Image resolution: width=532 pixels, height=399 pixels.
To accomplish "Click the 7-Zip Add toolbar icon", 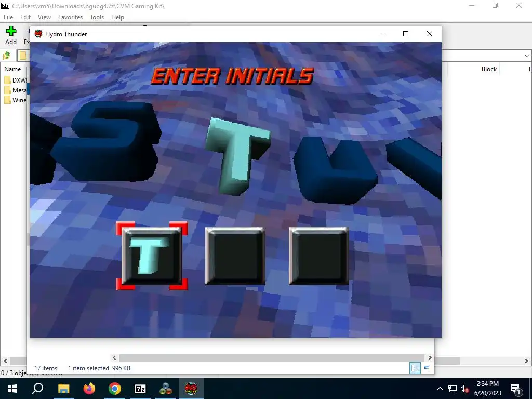I will 11,36.
